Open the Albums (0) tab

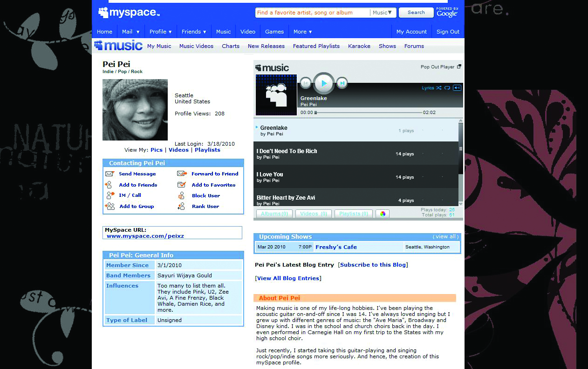[x=274, y=214]
